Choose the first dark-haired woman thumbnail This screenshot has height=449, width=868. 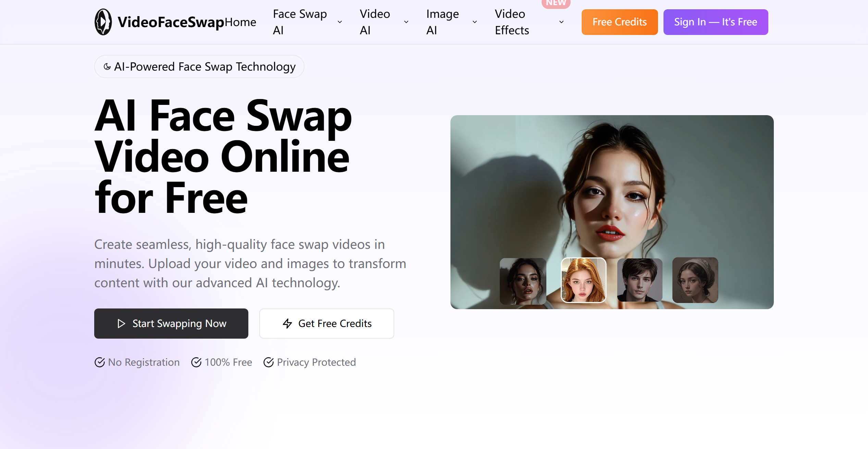pos(523,281)
